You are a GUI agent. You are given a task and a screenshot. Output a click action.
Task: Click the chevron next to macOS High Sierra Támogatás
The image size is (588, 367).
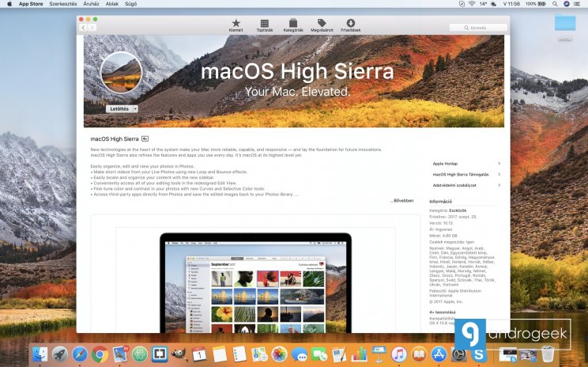[499, 175]
